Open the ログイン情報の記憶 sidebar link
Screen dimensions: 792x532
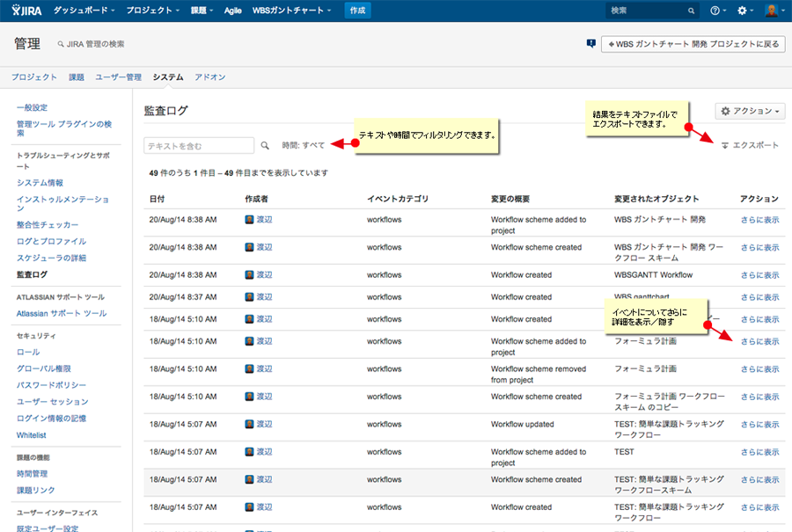tap(51, 419)
